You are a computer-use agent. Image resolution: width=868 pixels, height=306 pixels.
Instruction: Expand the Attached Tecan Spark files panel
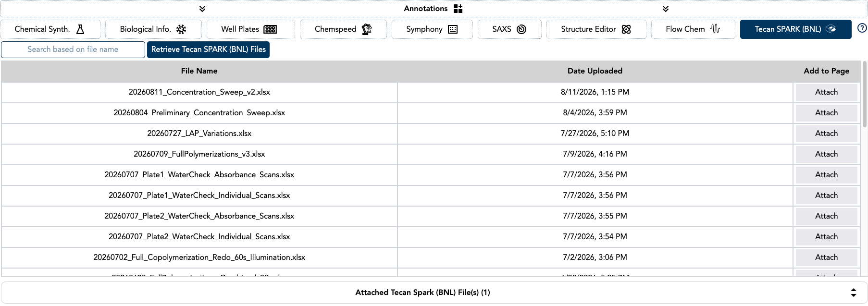[x=853, y=293]
